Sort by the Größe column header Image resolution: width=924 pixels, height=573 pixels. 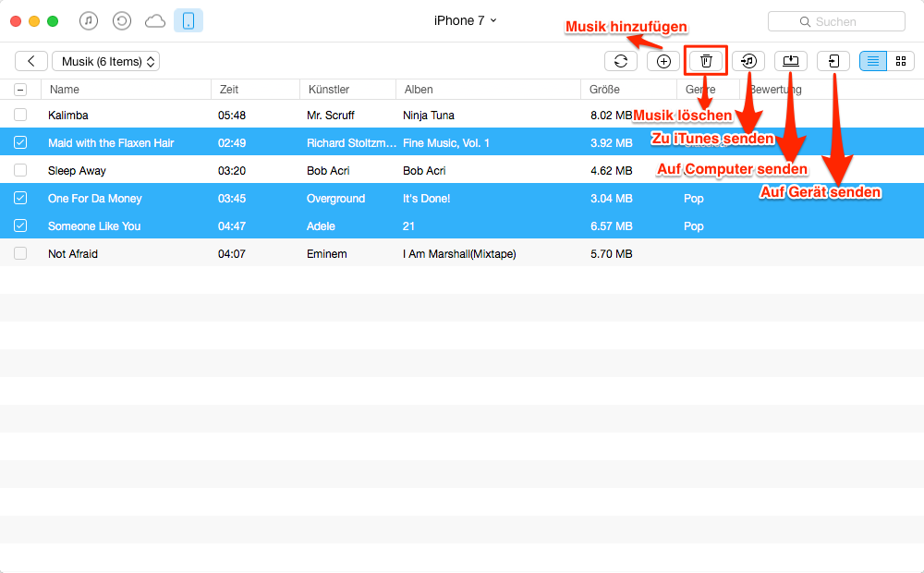pyautogui.click(x=628, y=90)
